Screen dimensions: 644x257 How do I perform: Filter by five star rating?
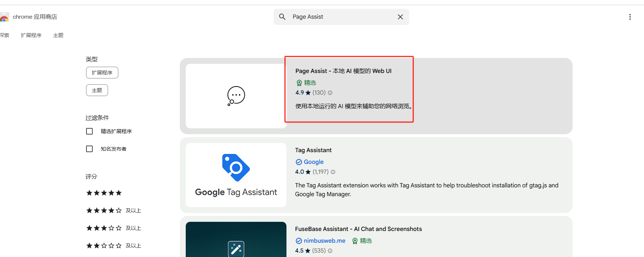pos(104,193)
